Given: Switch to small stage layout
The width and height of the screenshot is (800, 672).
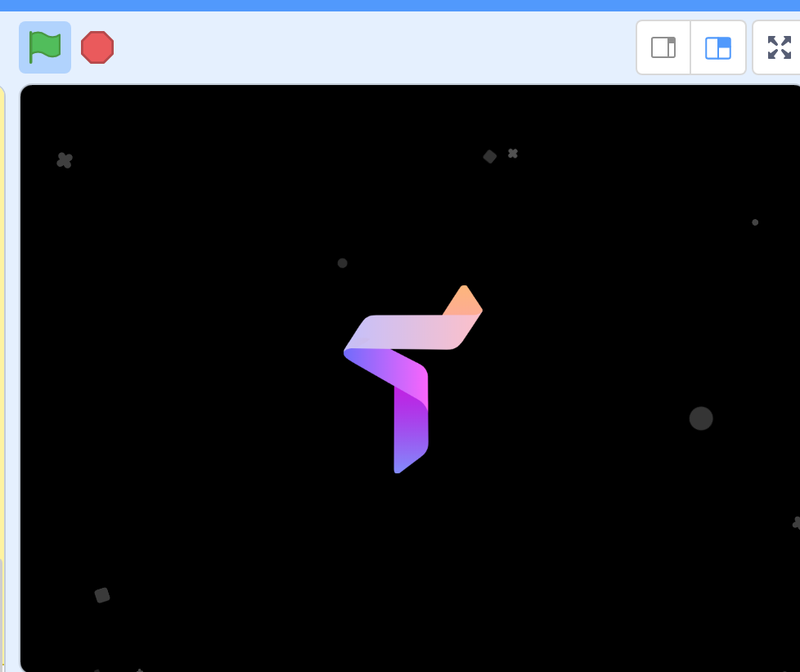Looking at the screenshot, I should pos(663,47).
